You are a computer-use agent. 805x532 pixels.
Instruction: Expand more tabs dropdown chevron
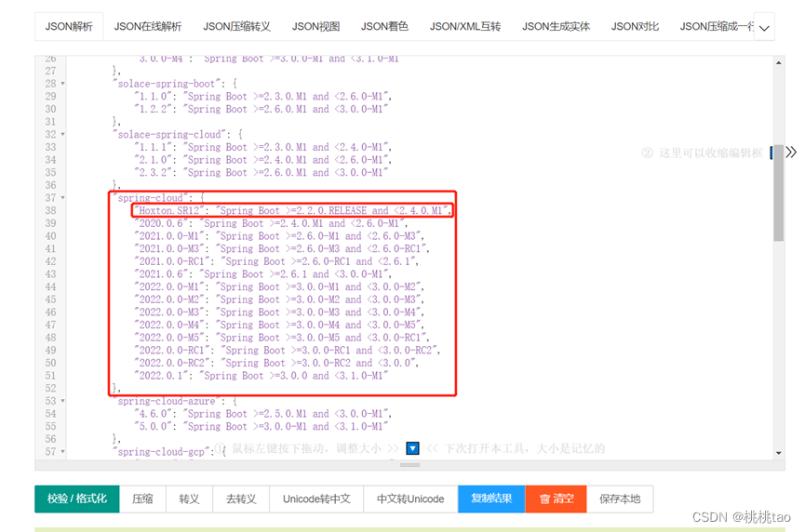click(764, 28)
